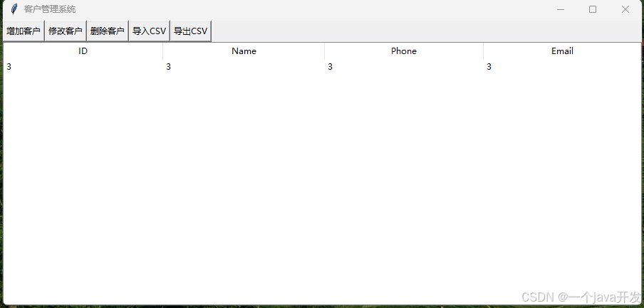Import data with 导入CSV
644x308 pixels.
149,31
